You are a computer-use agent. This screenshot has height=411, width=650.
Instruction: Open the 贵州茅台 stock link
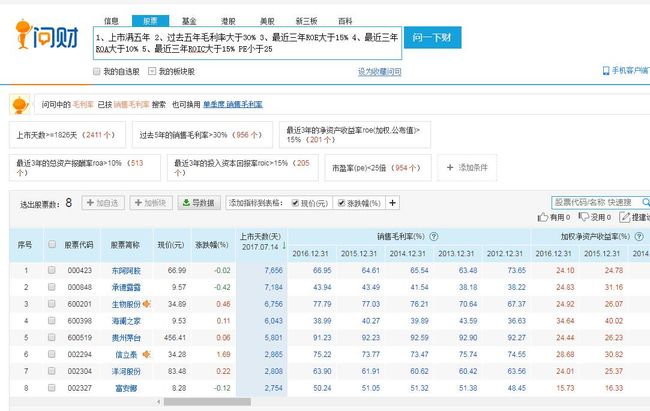[126, 338]
